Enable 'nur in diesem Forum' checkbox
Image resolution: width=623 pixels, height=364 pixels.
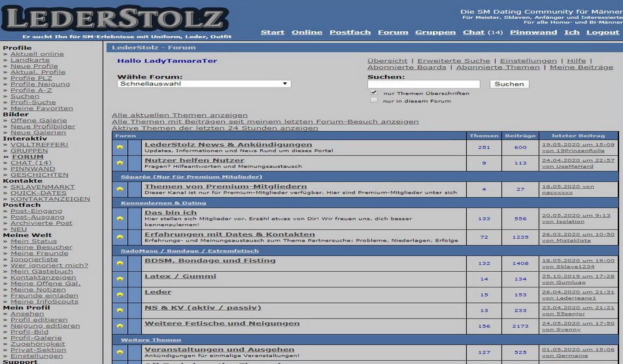(374, 101)
